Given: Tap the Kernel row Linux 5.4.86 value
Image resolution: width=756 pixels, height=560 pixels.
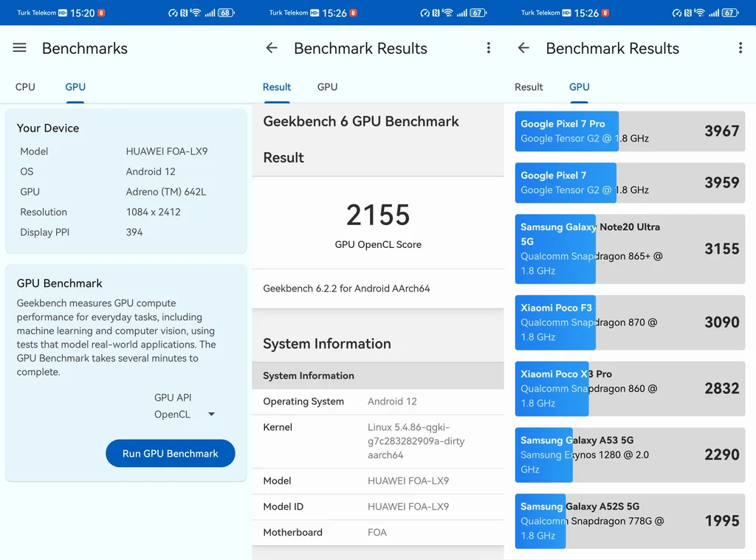Looking at the screenshot, I should point(416,441).
